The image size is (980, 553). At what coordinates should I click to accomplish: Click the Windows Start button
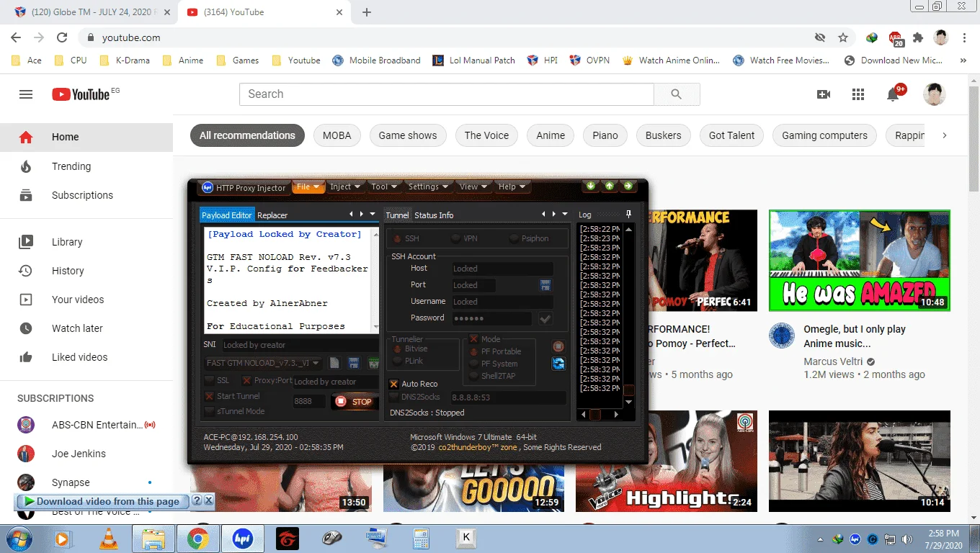(x=18, y=538)
